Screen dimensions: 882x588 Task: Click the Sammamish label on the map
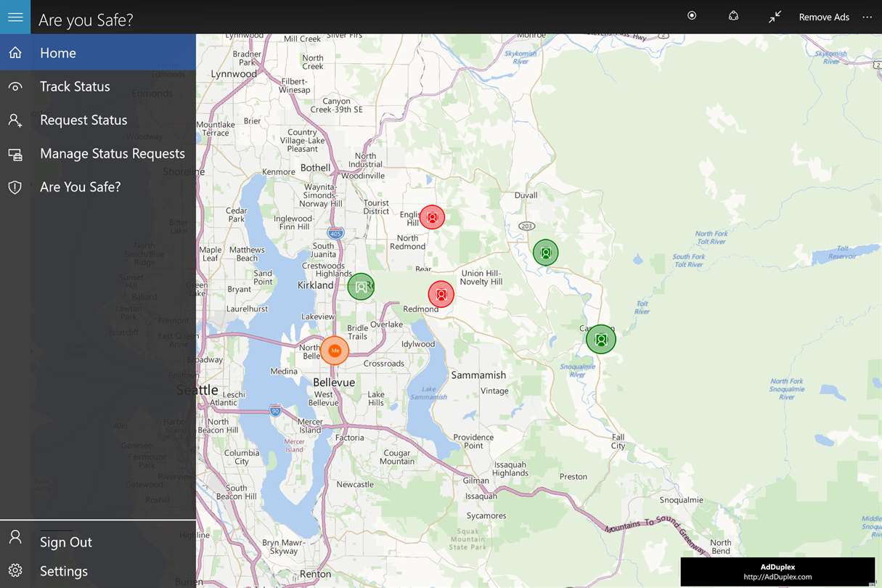point(478,375)
